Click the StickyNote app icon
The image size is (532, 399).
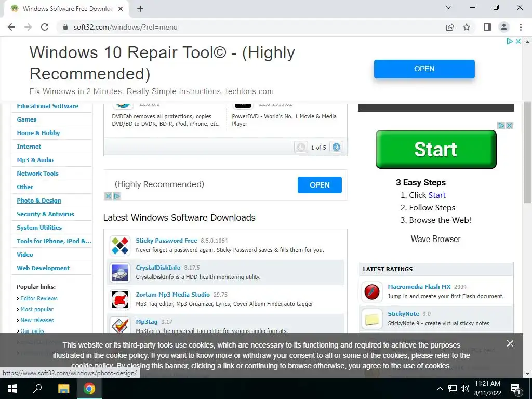click(372, 319)
